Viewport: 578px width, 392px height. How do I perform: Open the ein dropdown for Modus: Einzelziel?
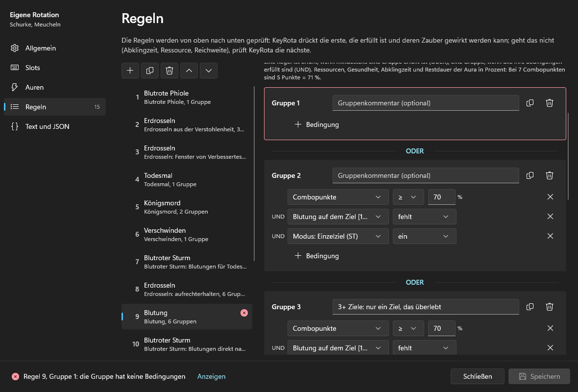coord(424,236)
